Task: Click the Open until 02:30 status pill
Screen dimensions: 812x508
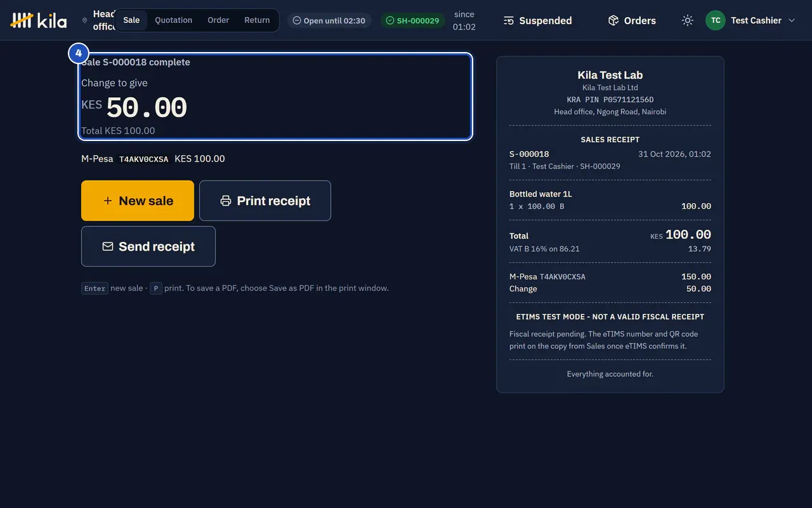Action: click(x=329, y=20)
